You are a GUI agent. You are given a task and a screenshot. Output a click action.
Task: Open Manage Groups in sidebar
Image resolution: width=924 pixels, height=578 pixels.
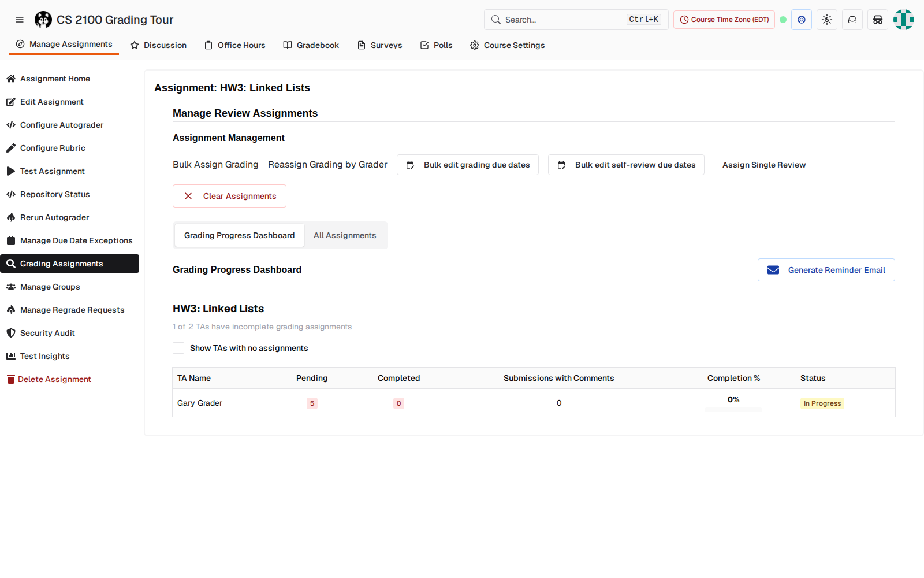coord(69,287)
